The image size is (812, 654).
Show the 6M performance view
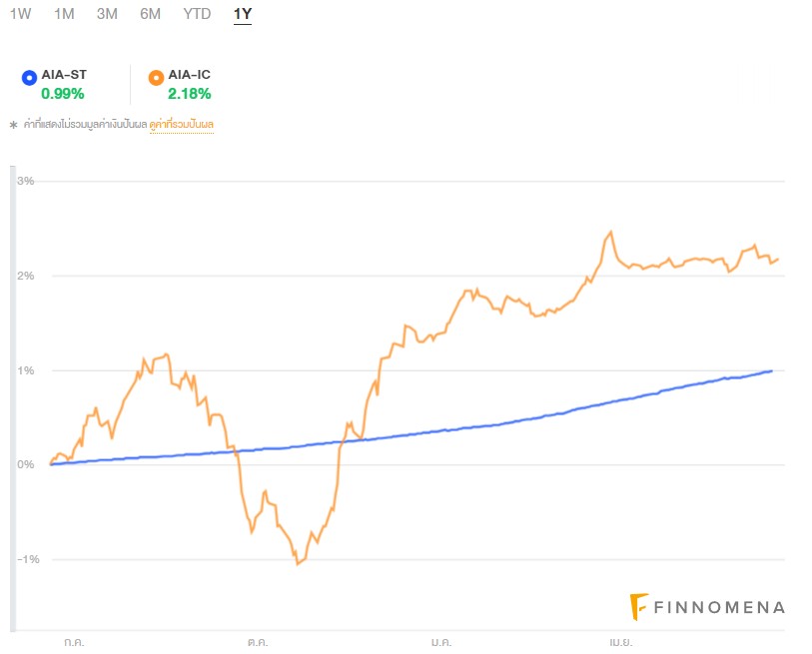150,14
